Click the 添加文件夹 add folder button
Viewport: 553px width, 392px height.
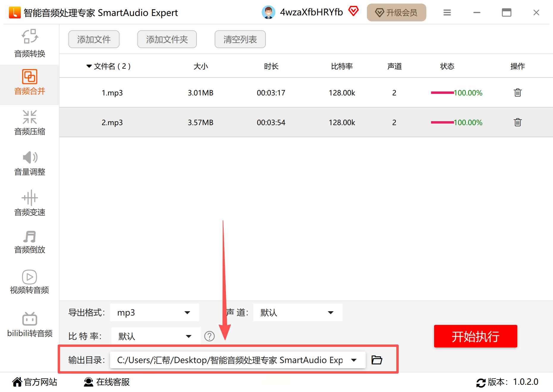[167, 39]
